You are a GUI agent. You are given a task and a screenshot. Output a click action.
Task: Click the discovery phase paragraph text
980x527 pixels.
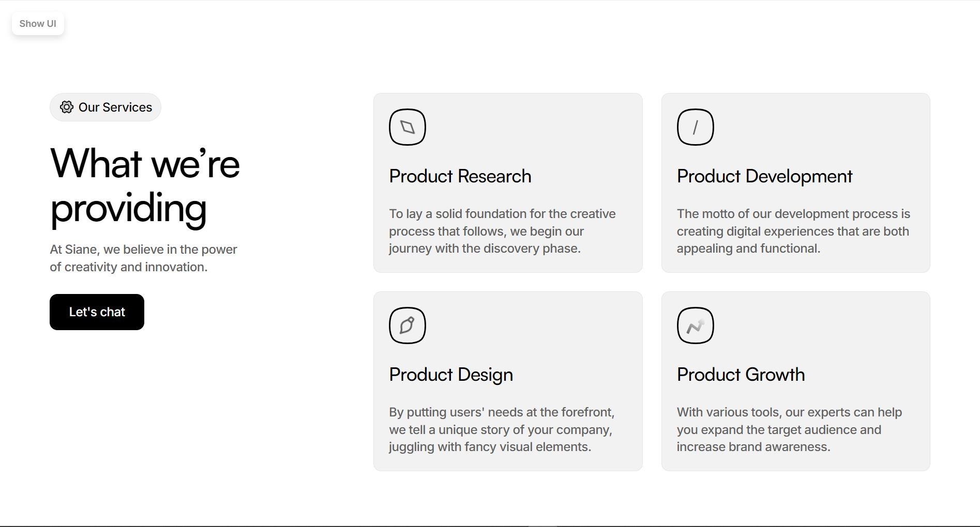(x=502, y=231)
